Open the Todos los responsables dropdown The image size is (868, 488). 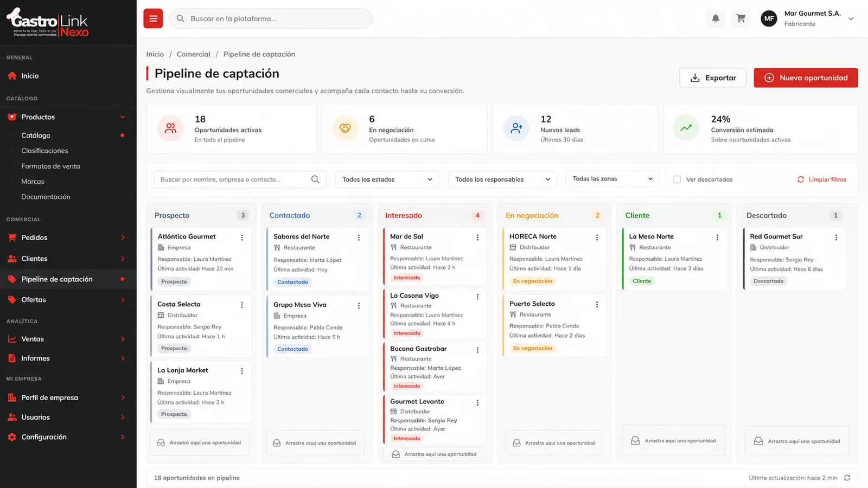(x=502, y=179)
